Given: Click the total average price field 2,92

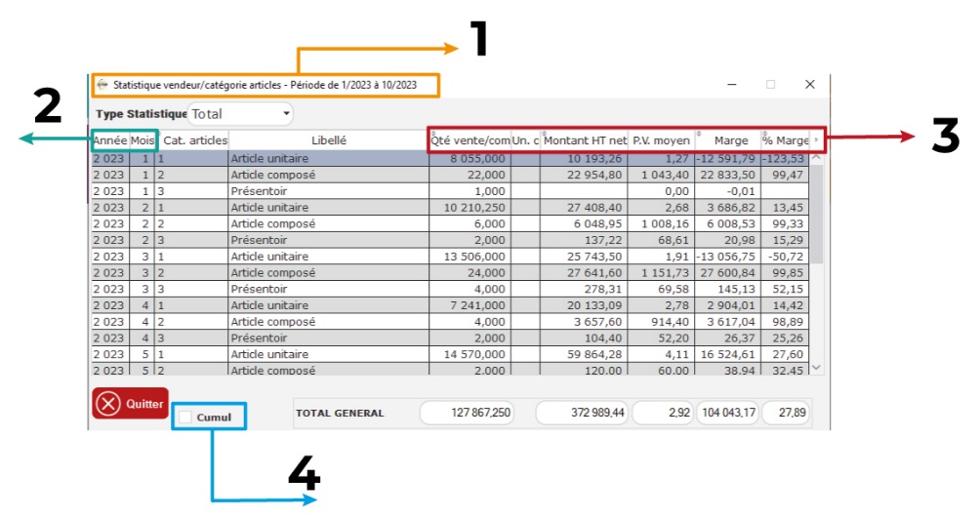Looking at the screenshot, I should (x=663, y=413).
